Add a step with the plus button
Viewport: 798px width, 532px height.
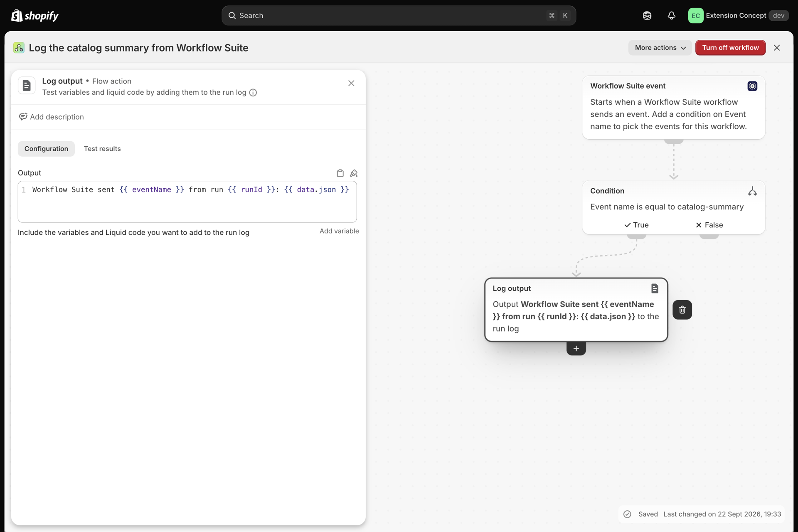coord(576,348)
